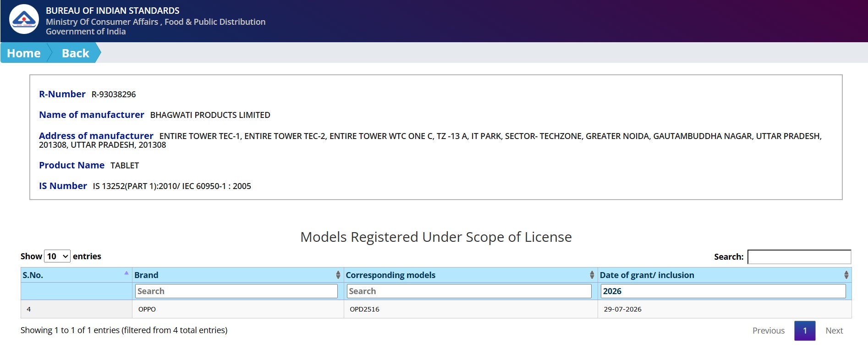This screenshot has height=351, width=868.
Task: Select model cell OPD2516
Action: pos(471,309)
